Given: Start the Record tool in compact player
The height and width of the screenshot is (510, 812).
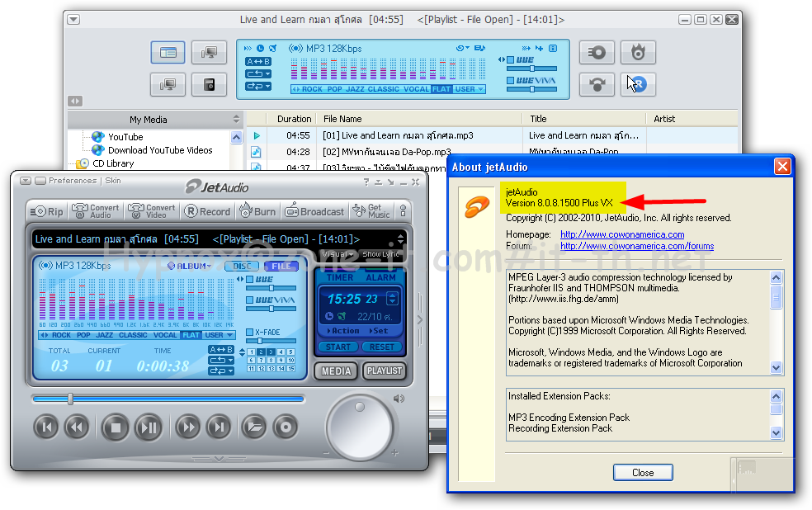Looking at the screenshot, I should tap(207, 211).
